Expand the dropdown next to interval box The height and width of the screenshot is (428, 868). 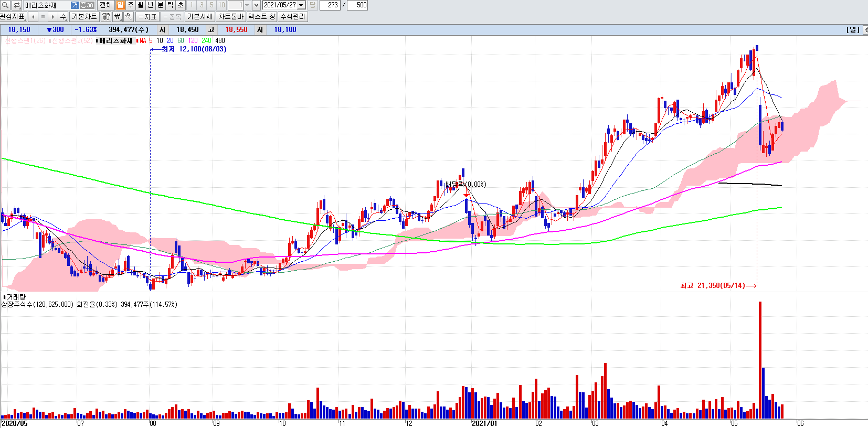pyautogui.click(x=256, y=5)
